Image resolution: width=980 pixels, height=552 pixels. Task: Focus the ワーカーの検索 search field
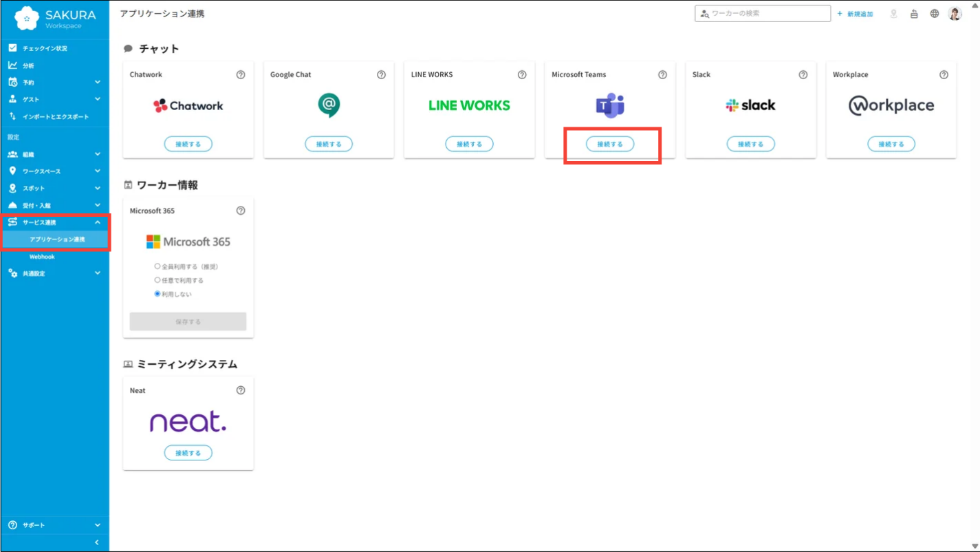[x=763, y=14]
